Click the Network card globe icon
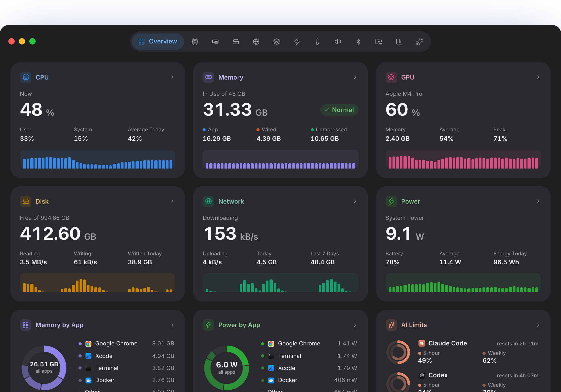The image size is (561, 392). [x=208, y=201]
